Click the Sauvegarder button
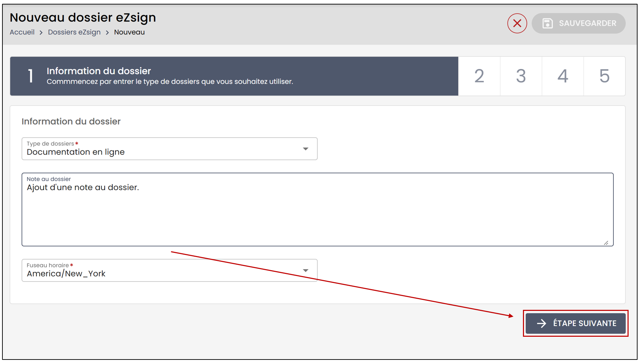Image resolution: width=641 pixels, height=364 pixels. click(579, 23)
